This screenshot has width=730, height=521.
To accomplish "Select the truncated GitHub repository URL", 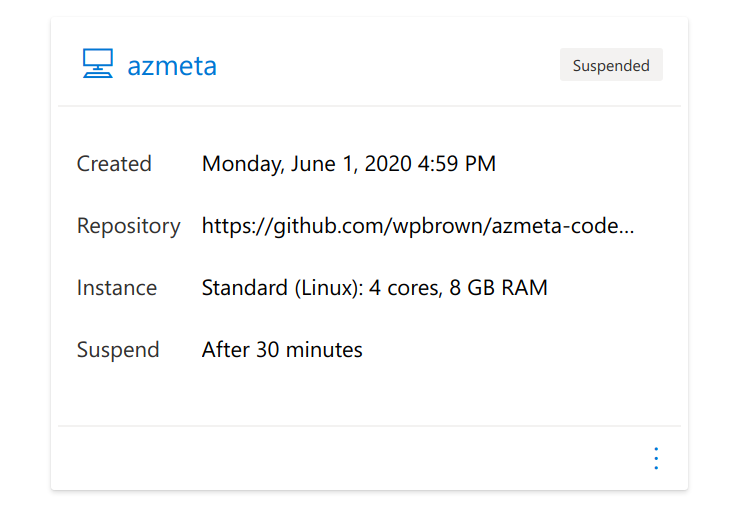I will click(x=418, y=226).
